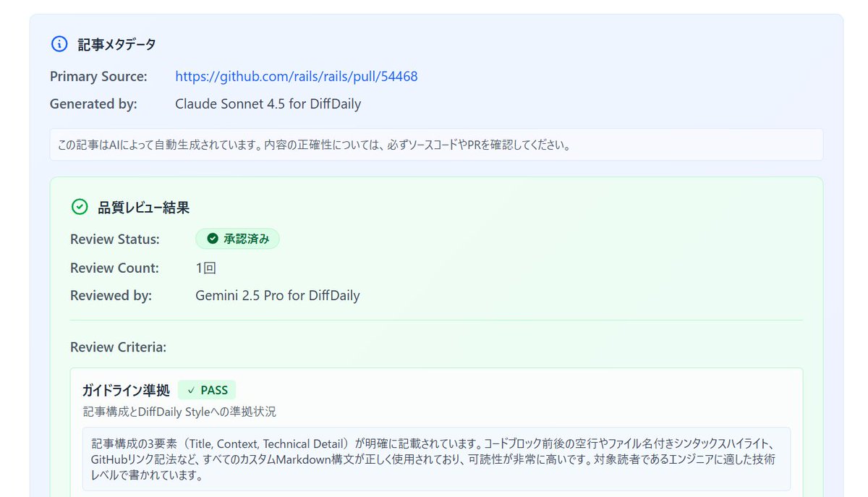The height and width of the screenshot is (497, 868).
Task: Select the 品質レビュー結果 heading
Action: (x=143, y=208)
